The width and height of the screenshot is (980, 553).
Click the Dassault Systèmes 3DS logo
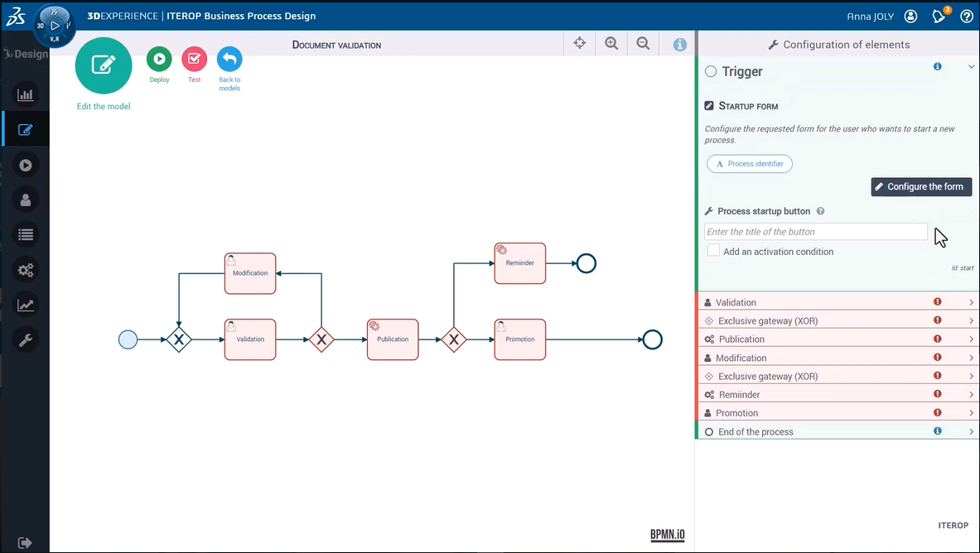[16, 17]
